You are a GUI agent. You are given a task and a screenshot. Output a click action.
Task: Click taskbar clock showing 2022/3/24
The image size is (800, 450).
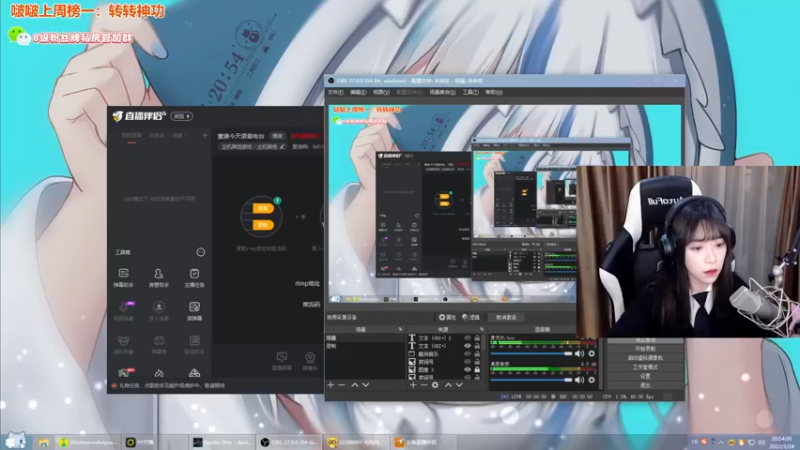click(782, 442)
